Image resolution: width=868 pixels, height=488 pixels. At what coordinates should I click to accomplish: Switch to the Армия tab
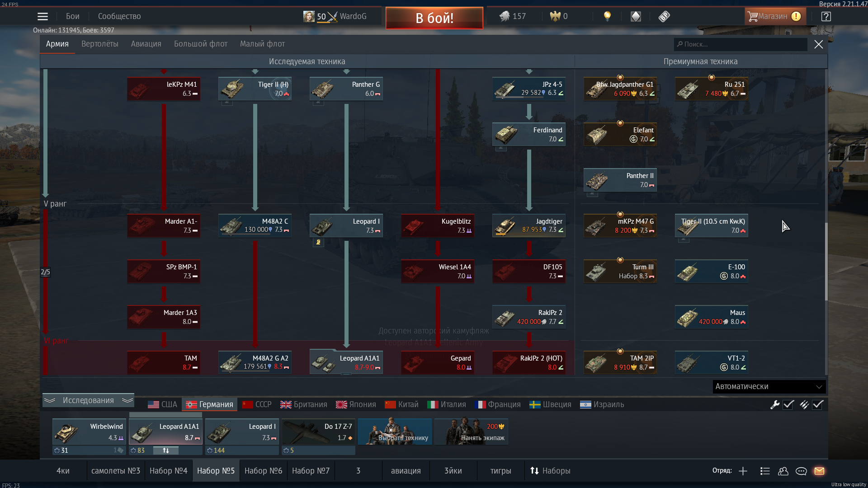(x=57, y=44)
